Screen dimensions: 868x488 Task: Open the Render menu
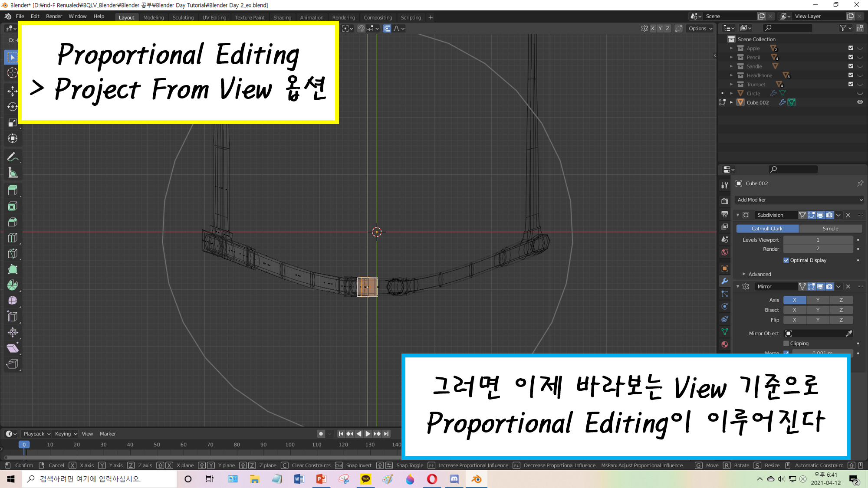tap(54, 16)
